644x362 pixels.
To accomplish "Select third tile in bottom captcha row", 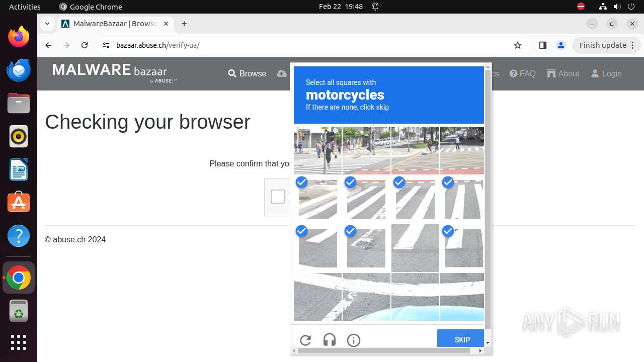I will (415, 297).
